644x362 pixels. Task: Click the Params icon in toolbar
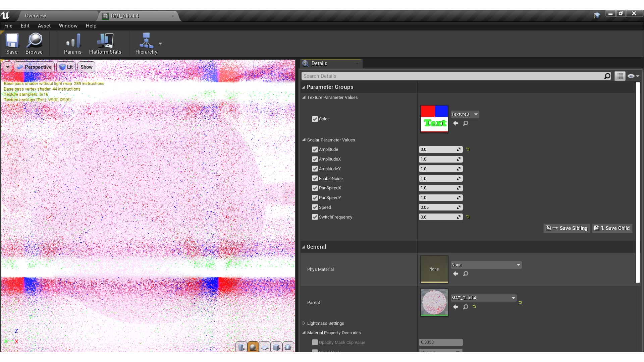tap(72, 43)
